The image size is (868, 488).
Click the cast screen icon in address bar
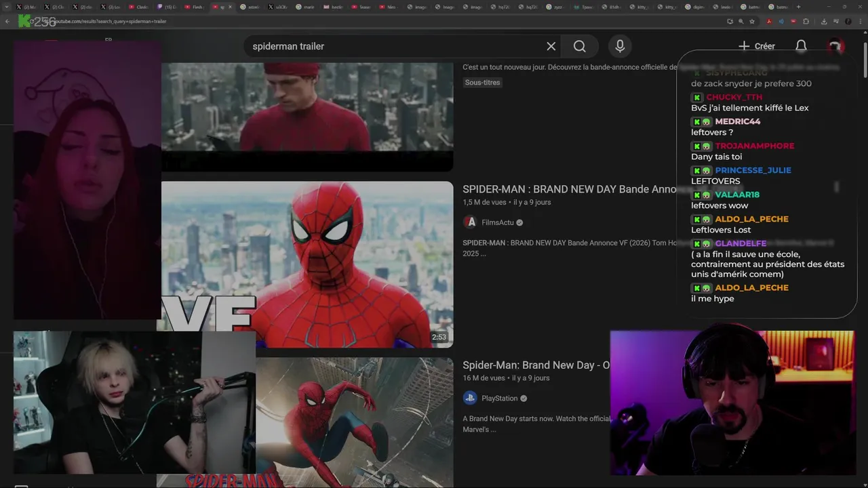pos(730,22)
